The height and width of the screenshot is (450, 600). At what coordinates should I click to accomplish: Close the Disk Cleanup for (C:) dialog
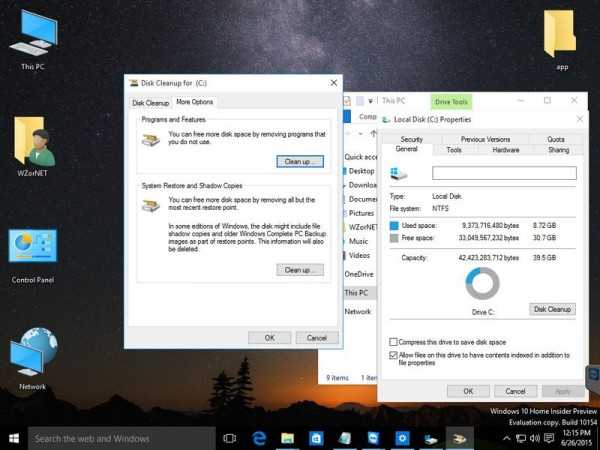click(x=334, y=83)
